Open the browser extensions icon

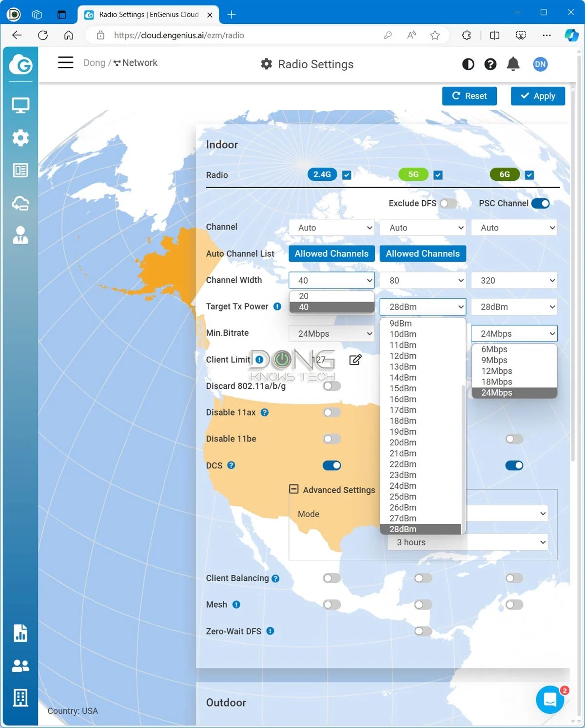coord(467,35)
